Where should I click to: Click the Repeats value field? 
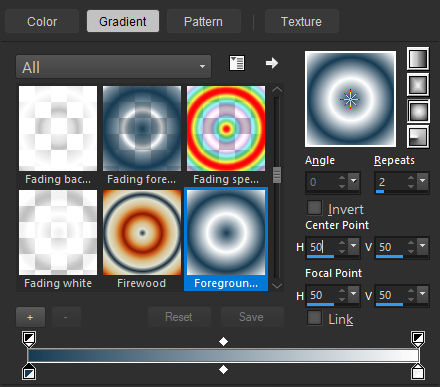[x=391, y=182]
